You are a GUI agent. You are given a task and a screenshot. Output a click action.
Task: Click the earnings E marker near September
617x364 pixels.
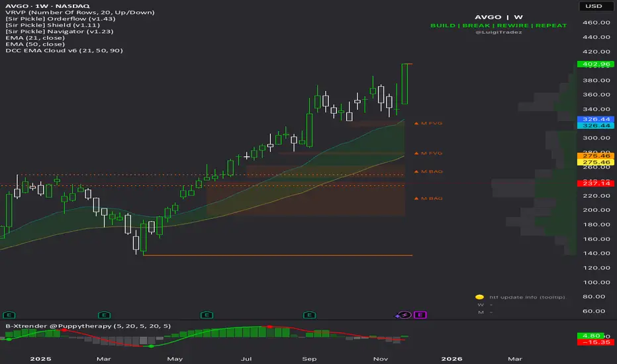point(309,315)
